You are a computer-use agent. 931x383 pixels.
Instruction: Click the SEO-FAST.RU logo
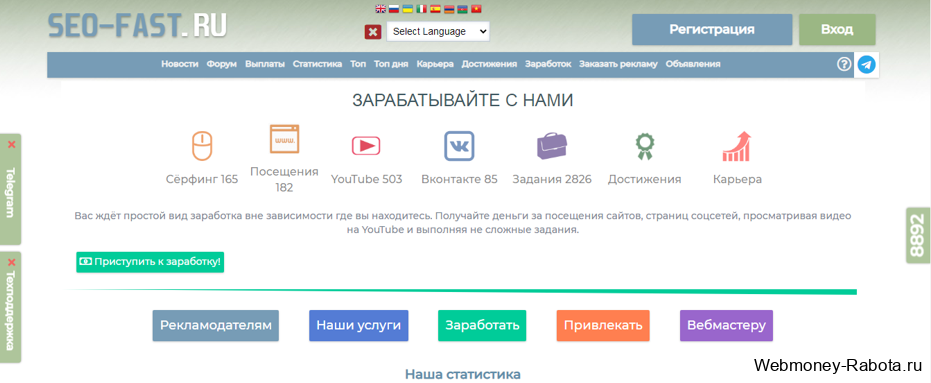coord(137,26)
